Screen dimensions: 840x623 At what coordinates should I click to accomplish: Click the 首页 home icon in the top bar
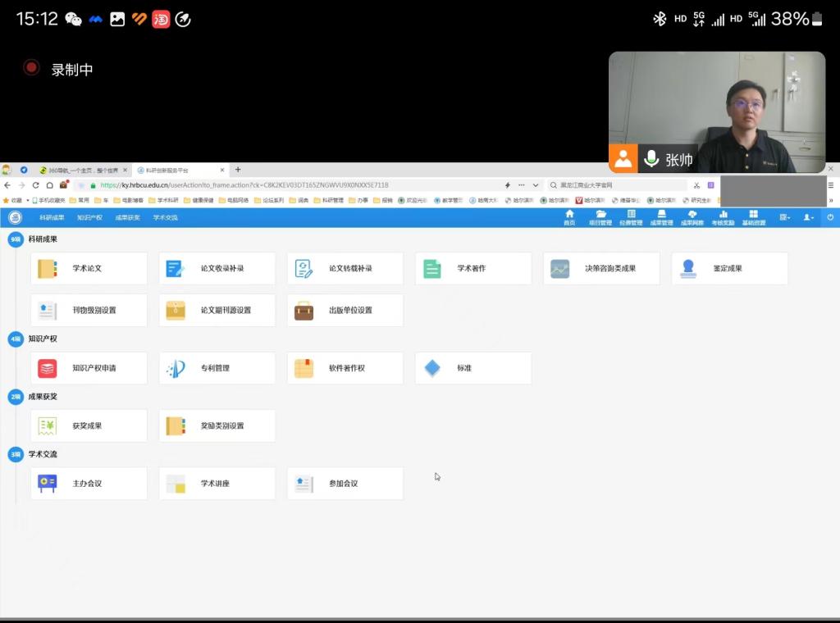569,217
